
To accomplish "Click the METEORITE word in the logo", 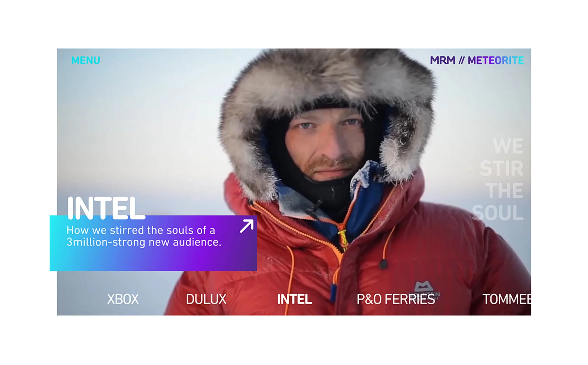I will tap(496, 60).
